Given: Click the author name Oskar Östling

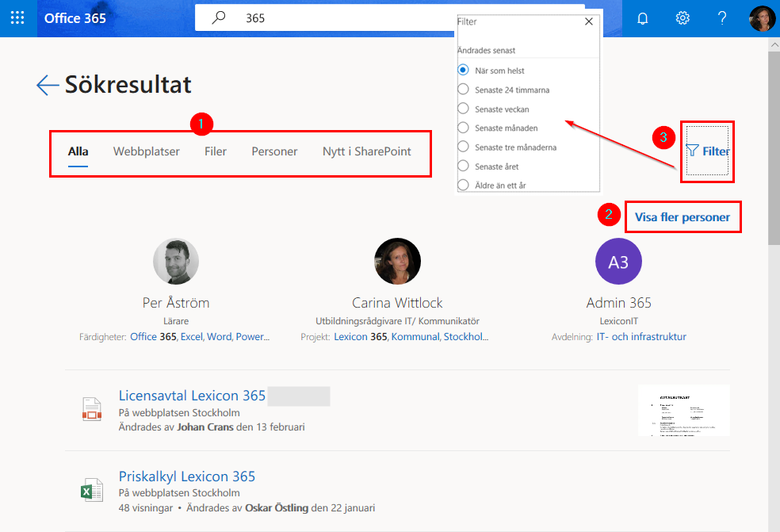Looking at the screenshot, I should tap(277, 508).
